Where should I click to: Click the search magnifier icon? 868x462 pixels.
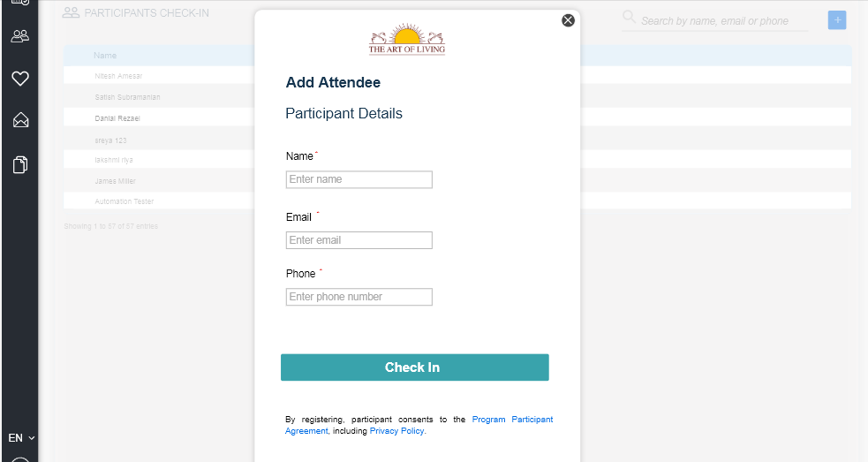(629, 17)
